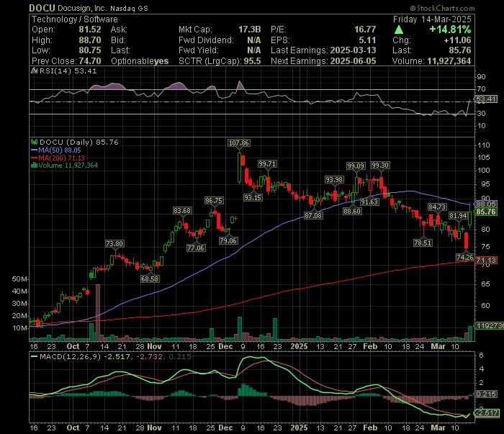Click the 73.80 price annotation
504x434 pixels.
114,244
